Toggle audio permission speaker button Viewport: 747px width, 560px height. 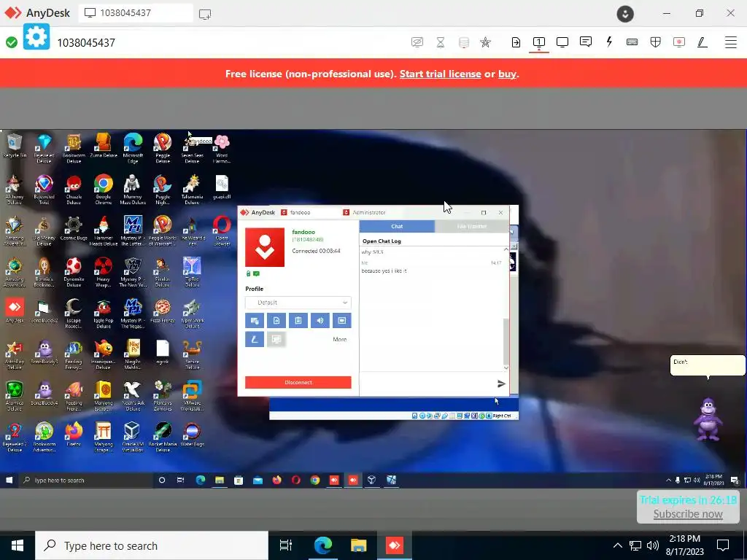320,321
